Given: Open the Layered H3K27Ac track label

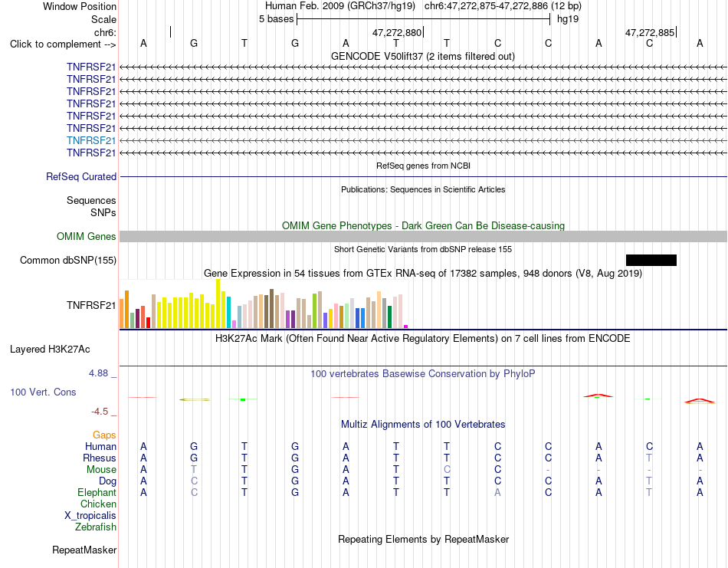Looking at the screenshot, I should click(50, 350).
